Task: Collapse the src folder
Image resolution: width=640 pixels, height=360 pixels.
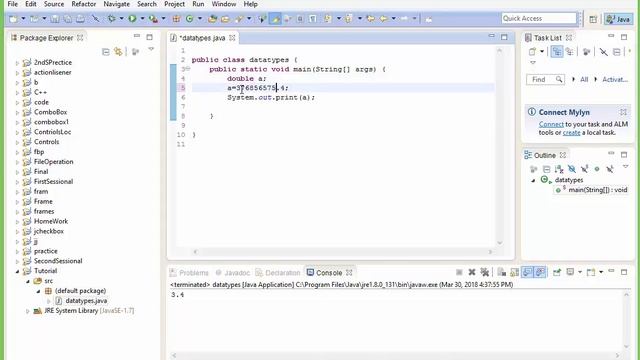Action: (28, 281)
